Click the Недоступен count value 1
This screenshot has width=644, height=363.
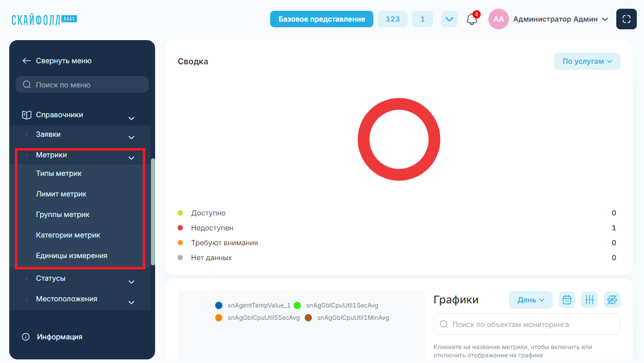614,228
